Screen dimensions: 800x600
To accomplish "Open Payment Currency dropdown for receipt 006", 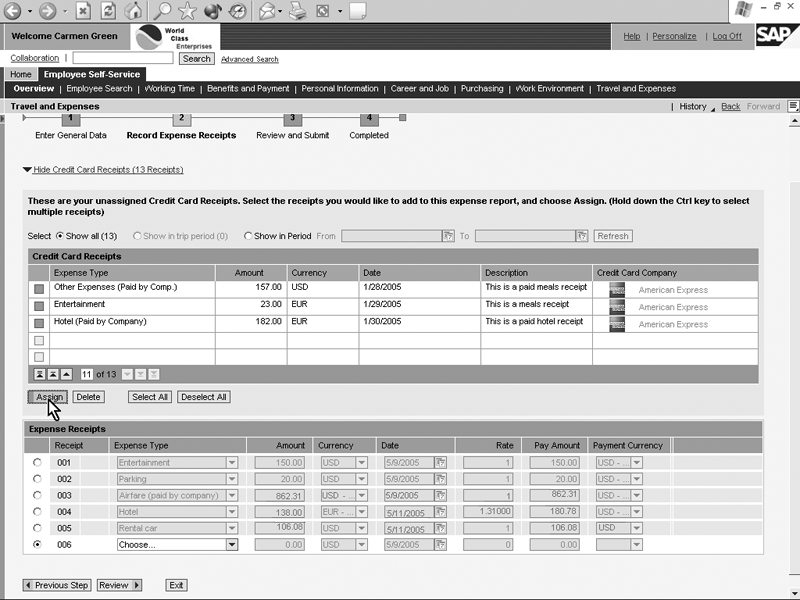I will 636,544.
